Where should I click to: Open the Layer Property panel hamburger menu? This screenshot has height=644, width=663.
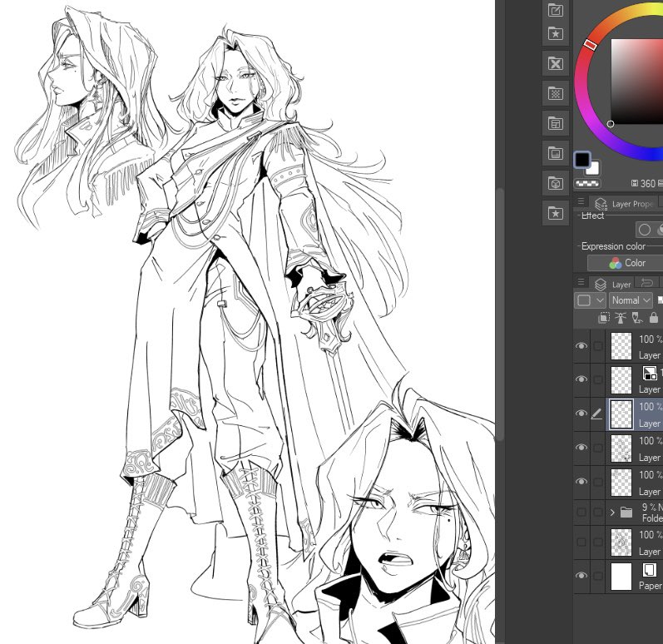click(x=581, y=201)
